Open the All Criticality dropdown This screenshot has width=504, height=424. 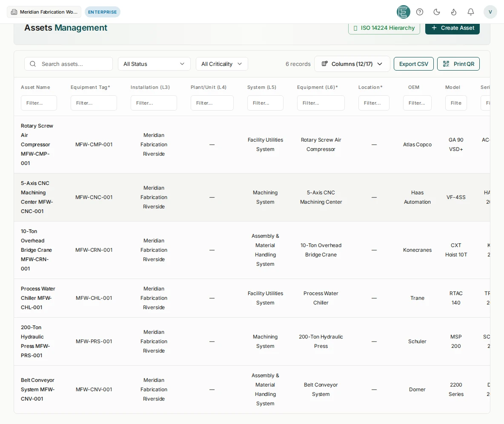coord(222,64)
